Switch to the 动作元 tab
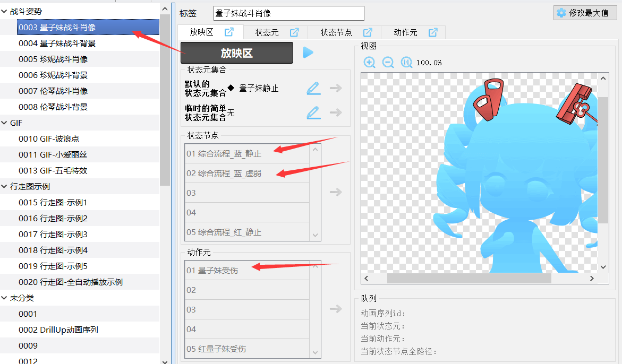The width and height of the screenshot is (622, 364). coord(405,32)
